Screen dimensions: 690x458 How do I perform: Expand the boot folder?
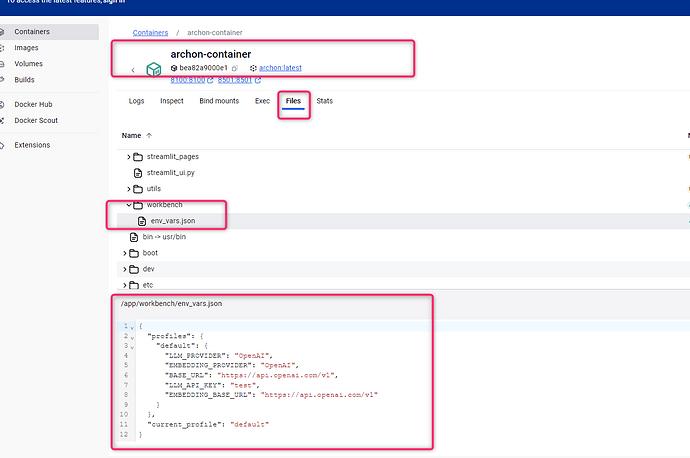click(125, 253)
